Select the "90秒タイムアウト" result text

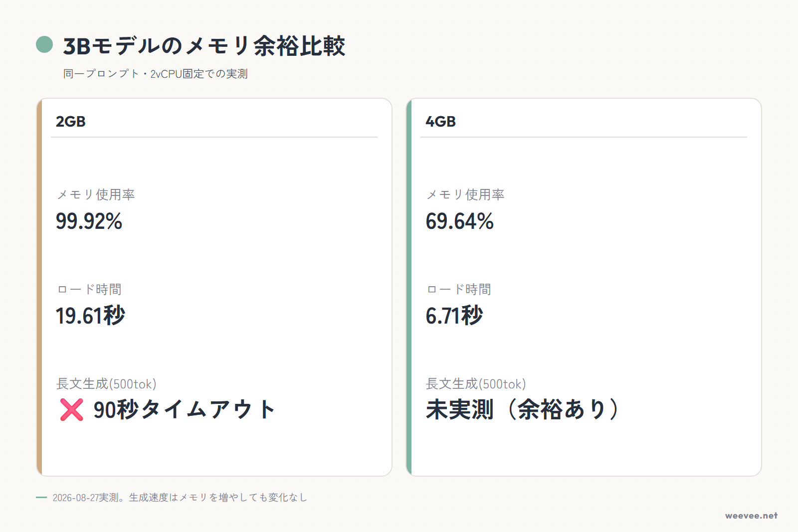point(184,410)
